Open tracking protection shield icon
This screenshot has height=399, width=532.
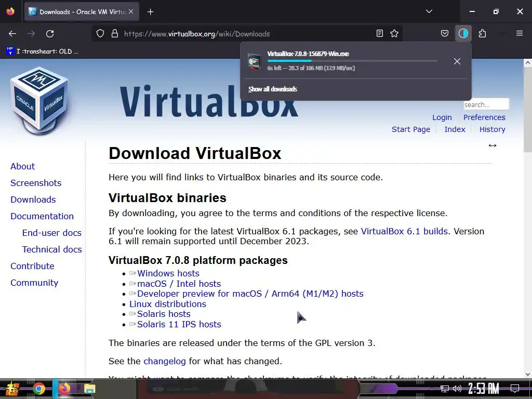pyautogui.click(x=100, y=34)
